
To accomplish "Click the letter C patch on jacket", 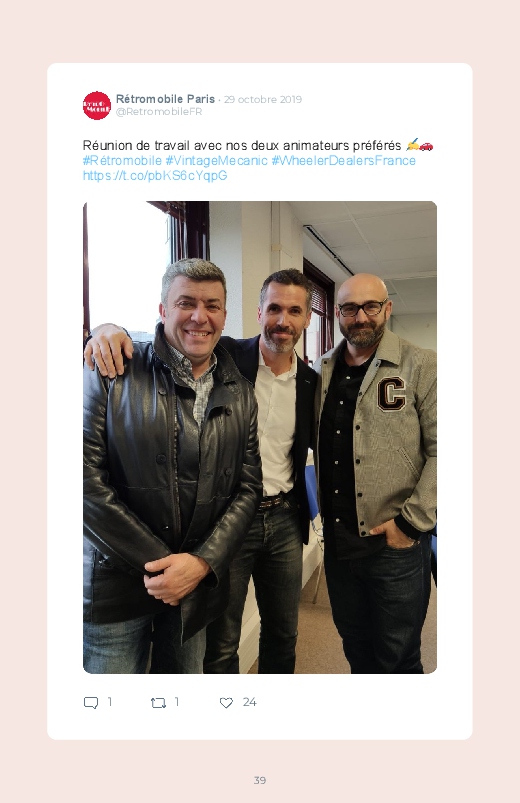I will pos(391,394).
